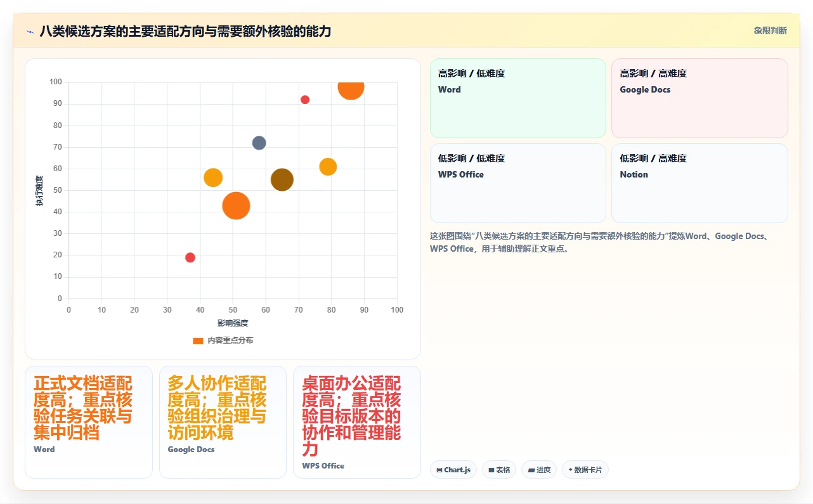The height and width of the screenshot is (504, 813).
Task: Click the orange legend swatch for 内容重点分布
Action: 198,340
